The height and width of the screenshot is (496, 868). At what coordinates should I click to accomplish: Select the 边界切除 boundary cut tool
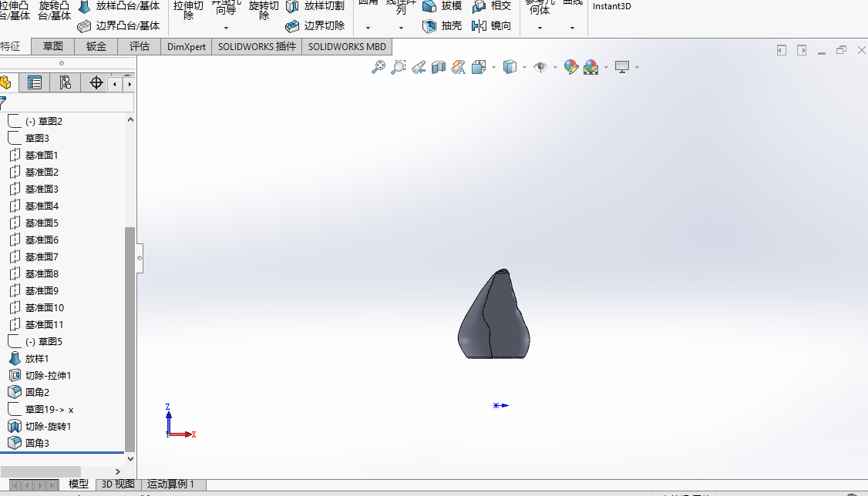point(315,26)
